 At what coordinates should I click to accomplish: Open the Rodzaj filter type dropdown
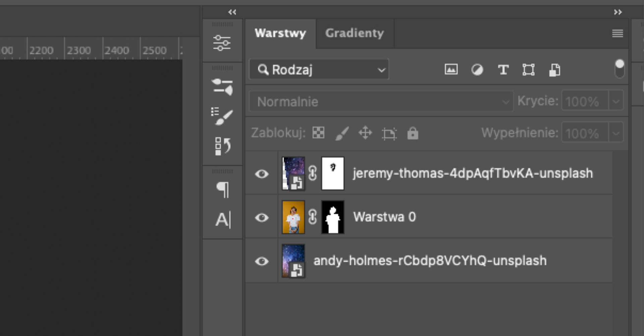click(x=319, y=70)
